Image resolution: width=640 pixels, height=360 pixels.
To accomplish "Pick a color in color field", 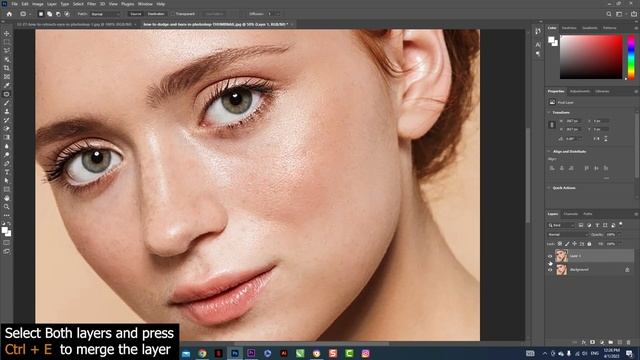I will click(x=591, y=57).
